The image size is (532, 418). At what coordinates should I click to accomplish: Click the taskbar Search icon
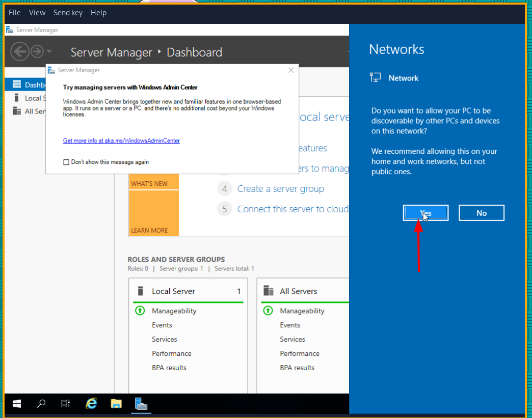coord(41,404)
